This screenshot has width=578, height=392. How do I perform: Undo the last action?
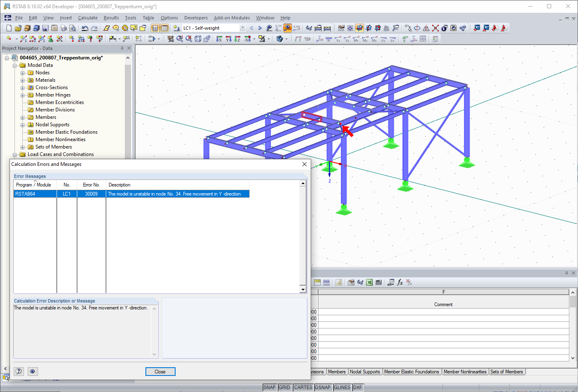coord(85,28)
